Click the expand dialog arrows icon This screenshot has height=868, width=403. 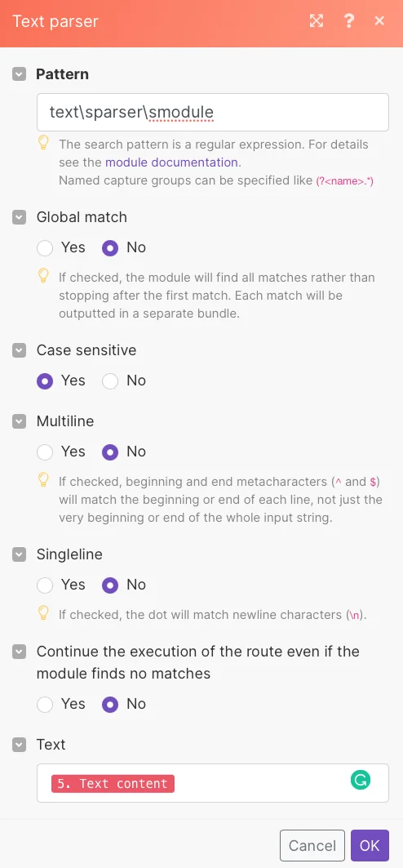pos(317,21)
